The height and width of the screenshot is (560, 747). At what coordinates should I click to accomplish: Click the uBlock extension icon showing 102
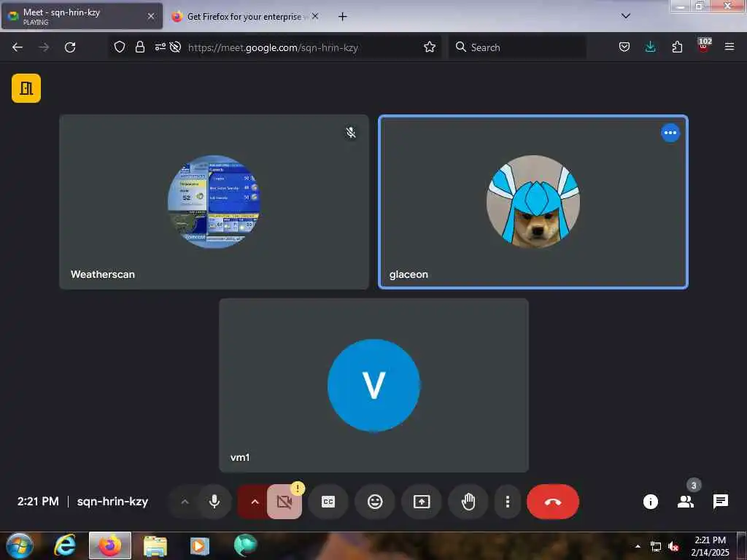703,46
